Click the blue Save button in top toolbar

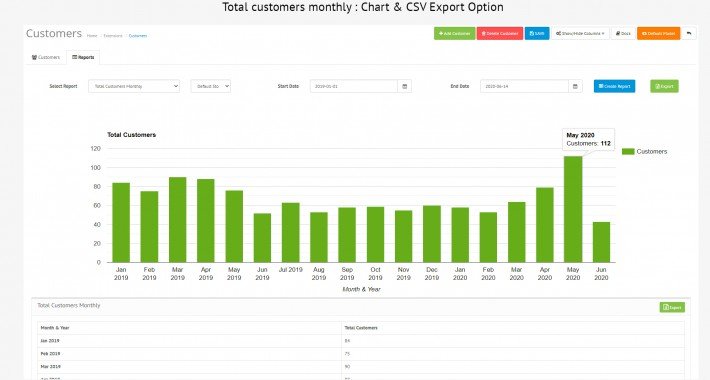tap(537, 34)
